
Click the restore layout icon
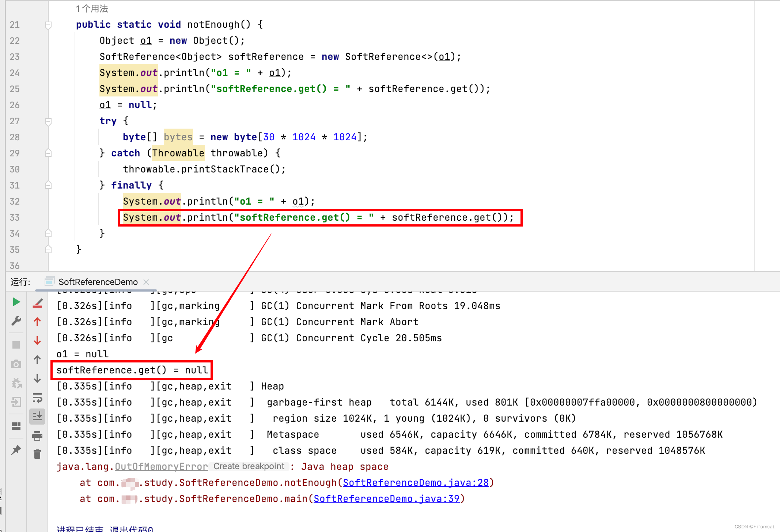(x=16, y=426)
